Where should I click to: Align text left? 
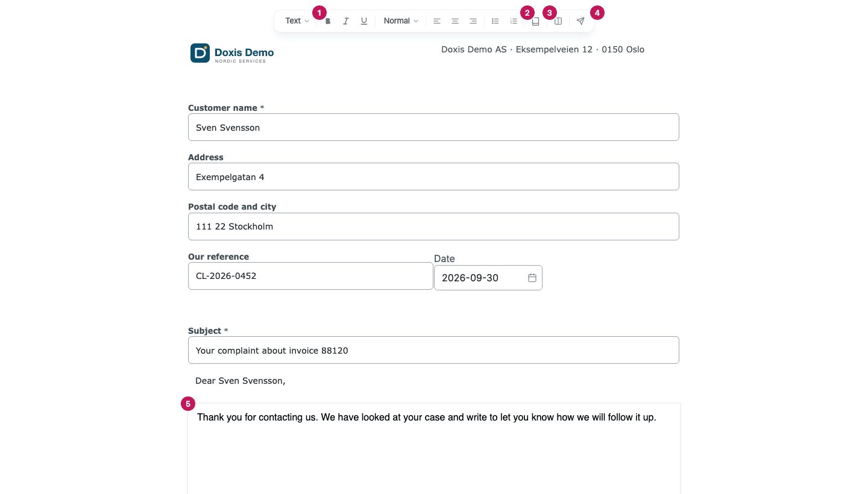coord(437,21)
